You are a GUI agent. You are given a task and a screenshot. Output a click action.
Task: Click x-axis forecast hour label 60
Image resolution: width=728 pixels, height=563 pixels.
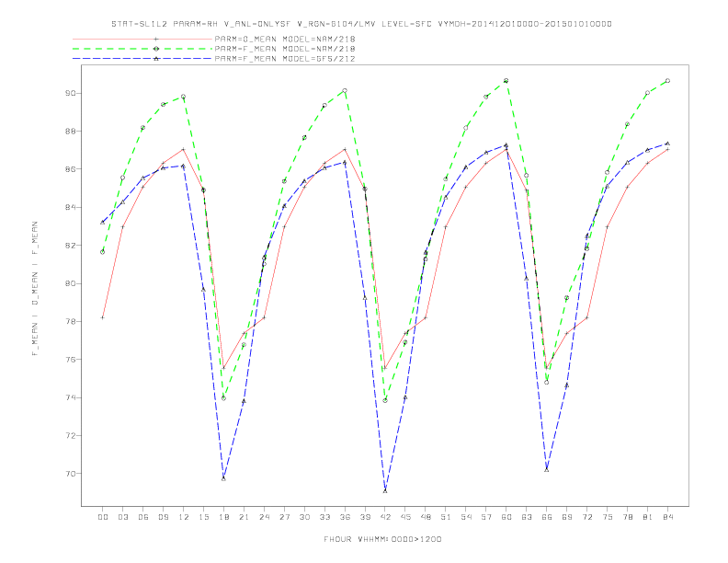click(x=506, y=517)
